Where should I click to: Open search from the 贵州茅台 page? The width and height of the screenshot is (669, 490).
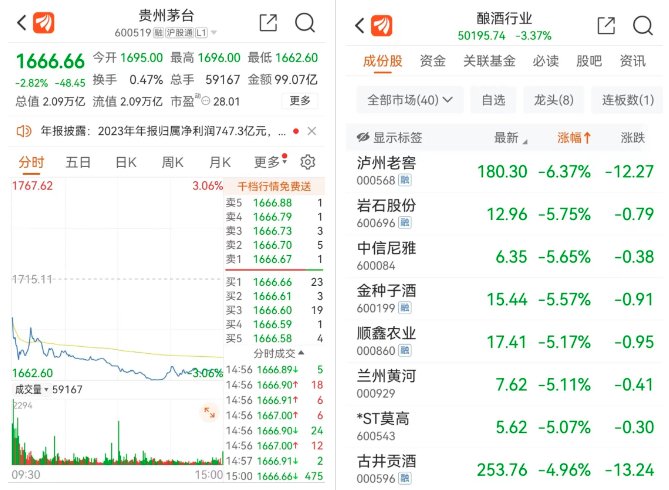pyautogui.click(x=305, y=23)
